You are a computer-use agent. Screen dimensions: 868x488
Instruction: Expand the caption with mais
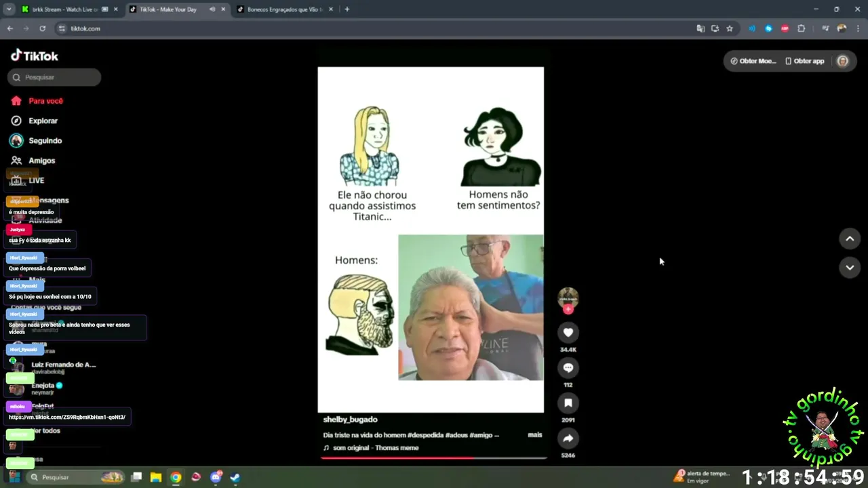pos(535,434)
